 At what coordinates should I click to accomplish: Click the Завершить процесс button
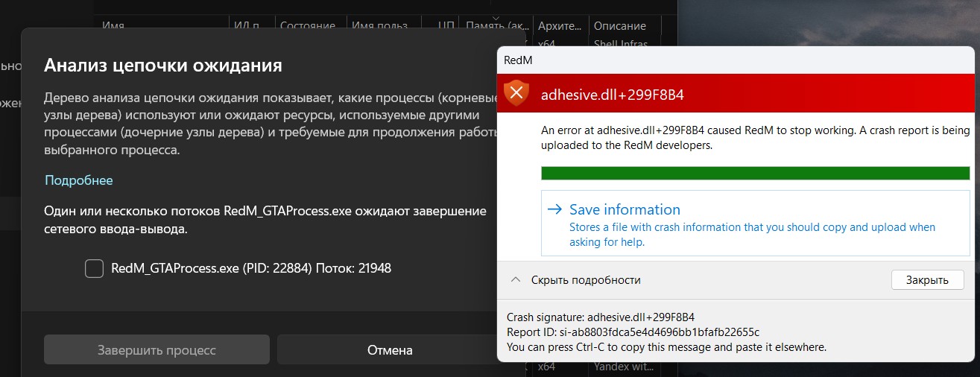[157, 349]
